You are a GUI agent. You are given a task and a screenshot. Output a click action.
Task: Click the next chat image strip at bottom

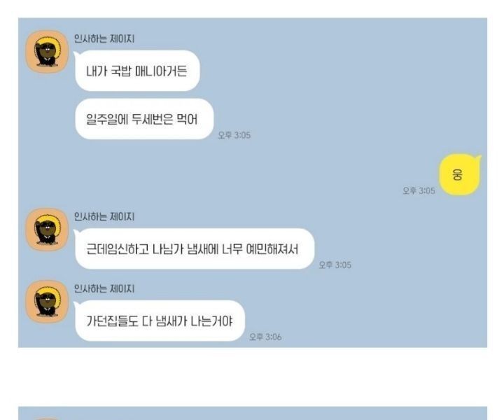[253, 413]
